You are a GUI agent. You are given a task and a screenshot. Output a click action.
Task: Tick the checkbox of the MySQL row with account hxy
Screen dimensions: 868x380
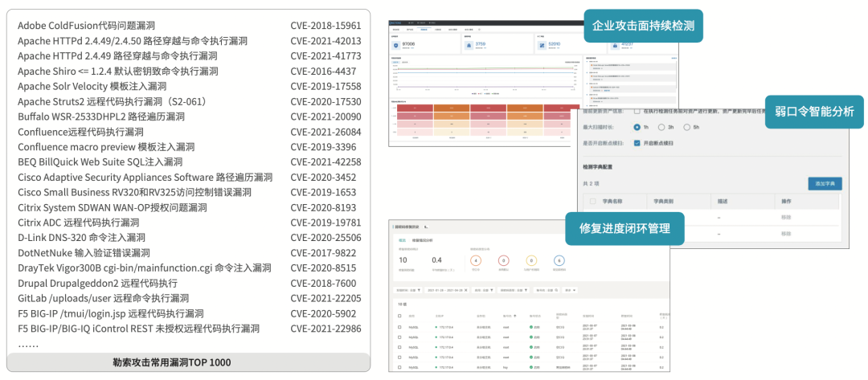tap(399, 367)
